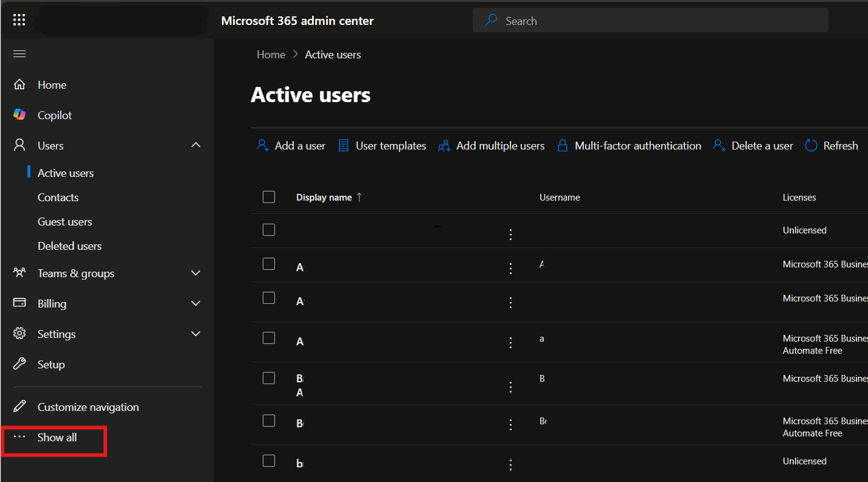
Task: Click Microsoft 365 admin center title
Action: click(297, 21)
